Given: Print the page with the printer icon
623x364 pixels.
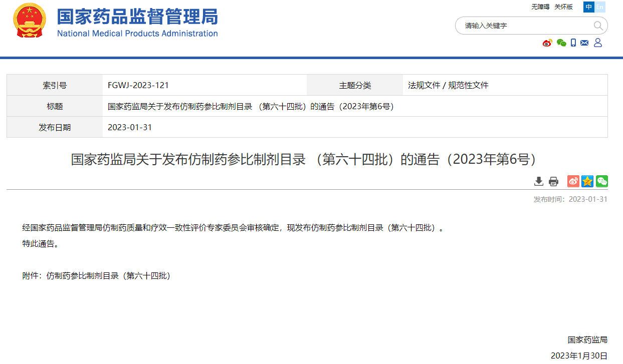Looking at the screenshot, I should click(553, 181).
